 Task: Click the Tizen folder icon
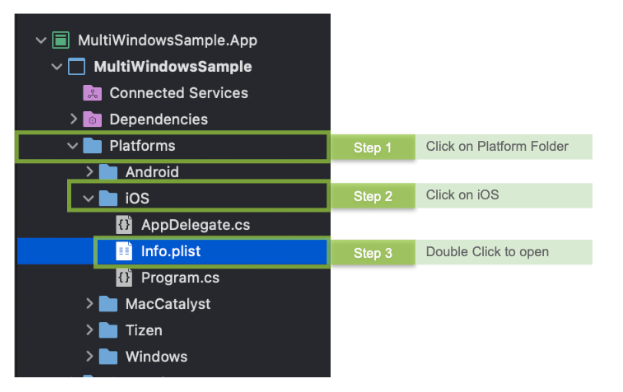108,330
